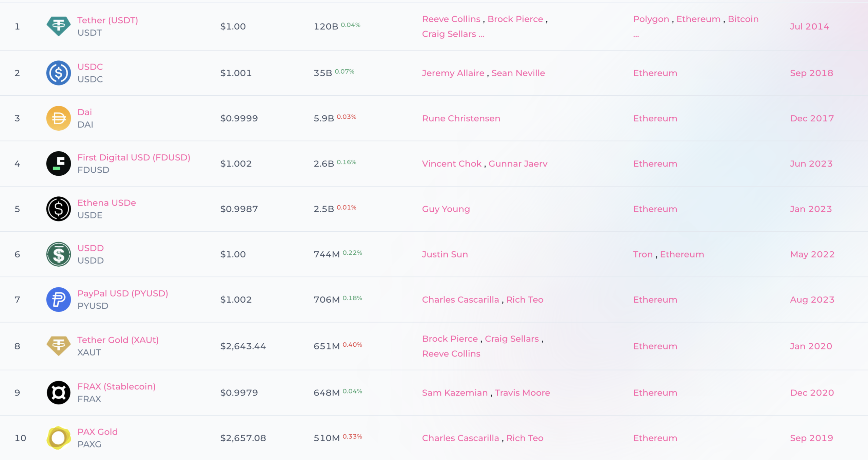Open the PAX Gold name link
The width and height of the screenshot is (868, 460).
point(98,432)
